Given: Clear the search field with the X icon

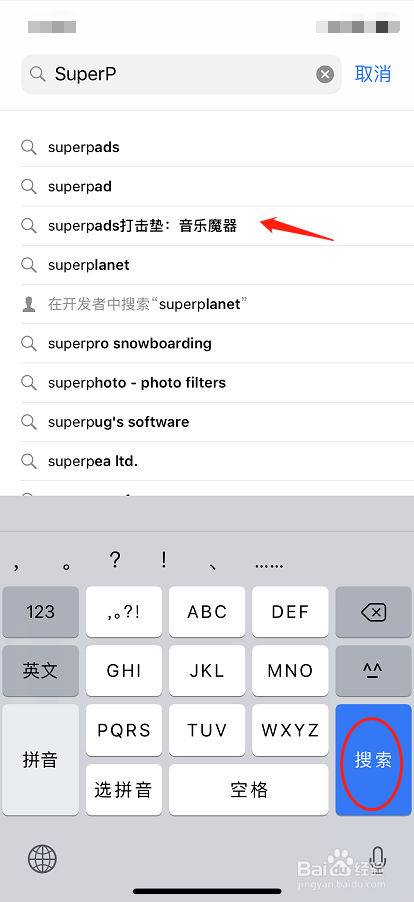Looking at the screenshot, I should pyautogui.click(x=325, y=74).
